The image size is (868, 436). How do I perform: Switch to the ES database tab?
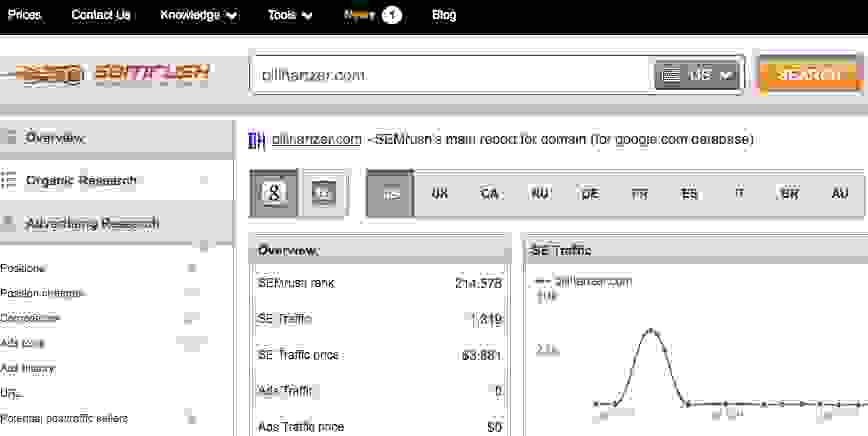click(x=689, y=194)
